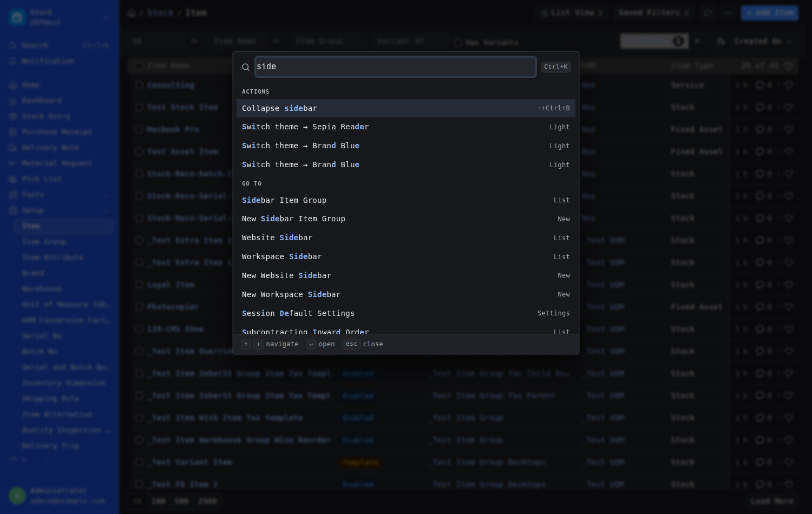Tick the checkbox for Test Stock Item
812x514 pixels.
point(139,107)
